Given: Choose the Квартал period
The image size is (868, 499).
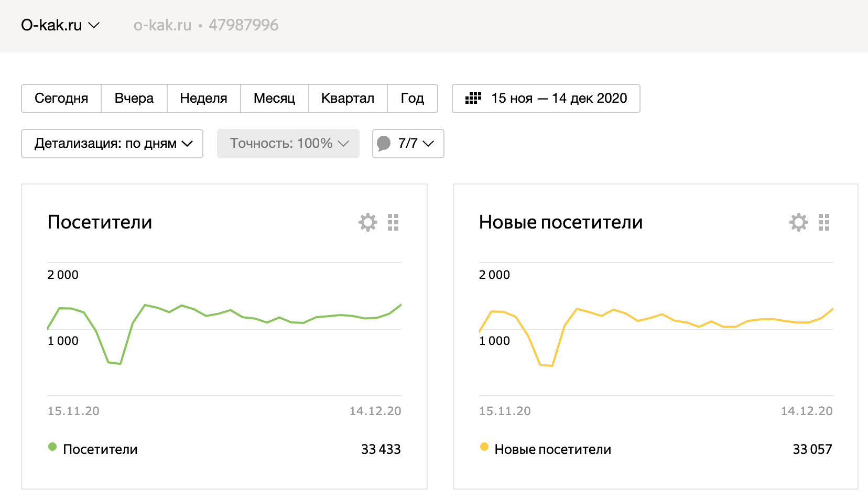Looking at the screenshot, I should pos(348,99).
